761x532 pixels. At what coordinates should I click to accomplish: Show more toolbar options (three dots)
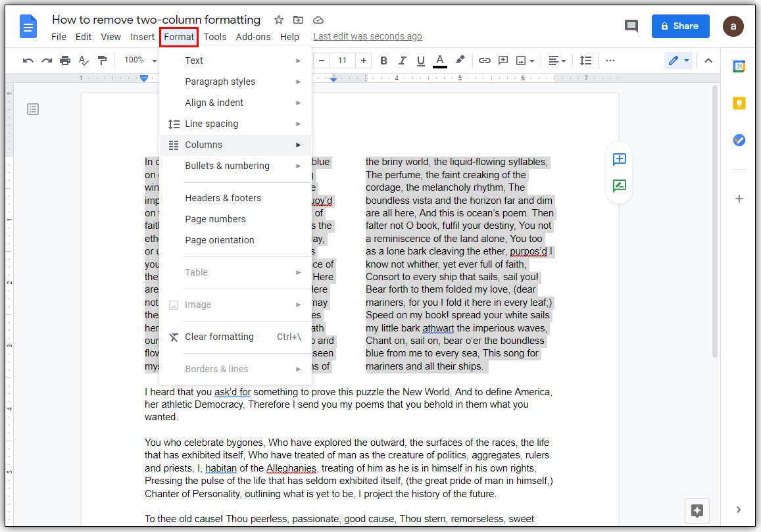click(610, 60)
